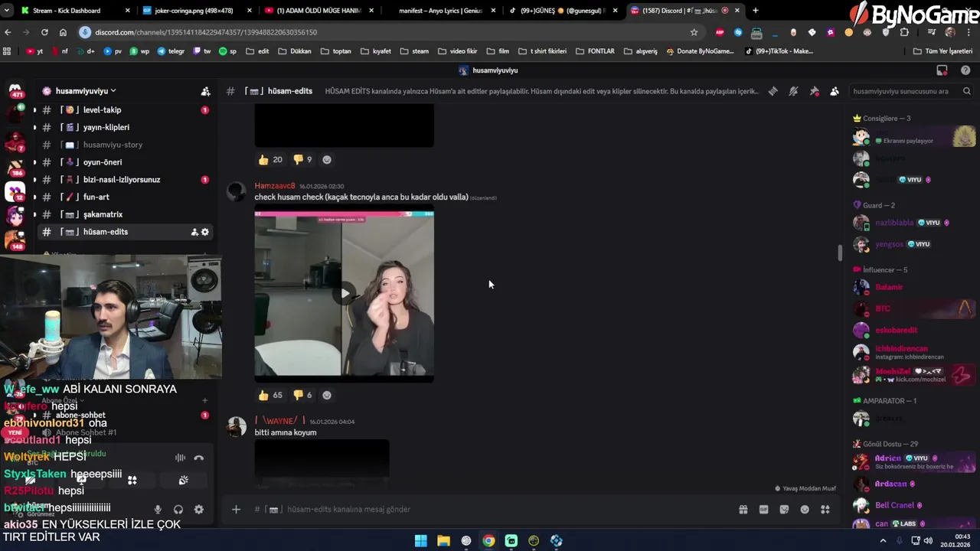Image resolution: width=980 pixels, height=551 pixels.
Task: Disconnect from voice using hang-up icon
Action: [x=199, y=458]
